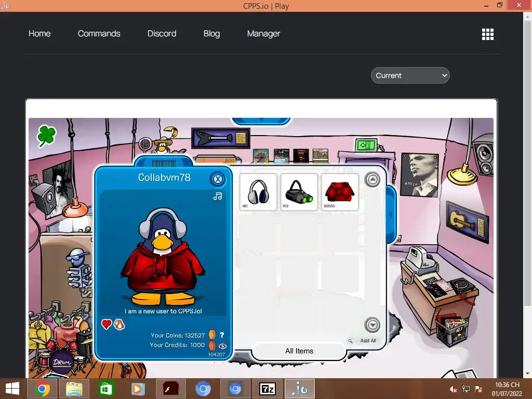
Task: Select the red hoodie item 65535
Action: [x=340, y=192]
